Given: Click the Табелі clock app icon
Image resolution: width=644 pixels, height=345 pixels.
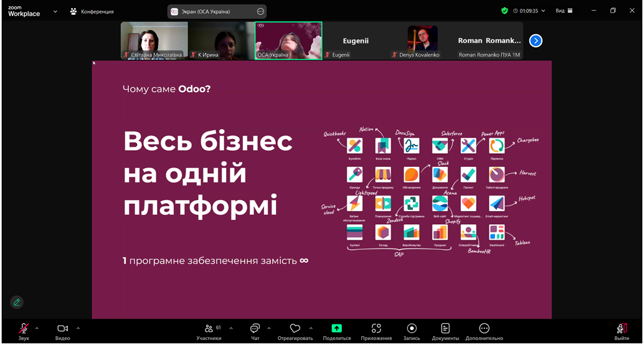Looking at the screenshot, I should coord(496,174).
